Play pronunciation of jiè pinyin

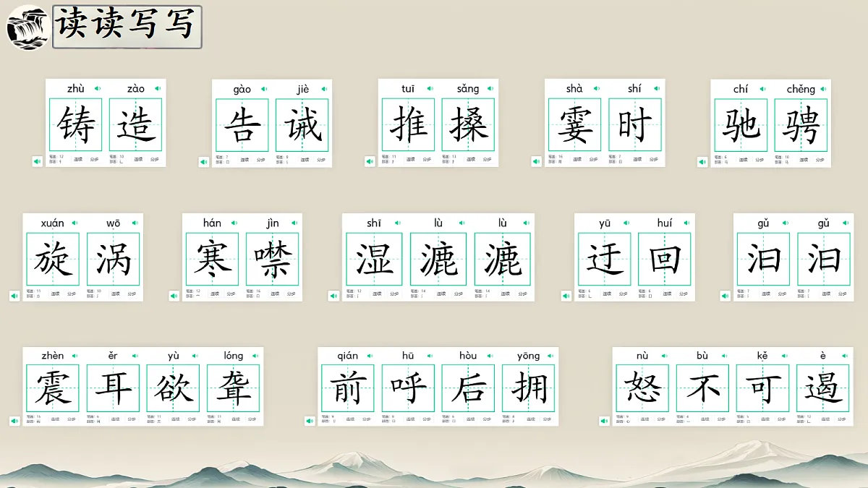[x=324, y=89]
